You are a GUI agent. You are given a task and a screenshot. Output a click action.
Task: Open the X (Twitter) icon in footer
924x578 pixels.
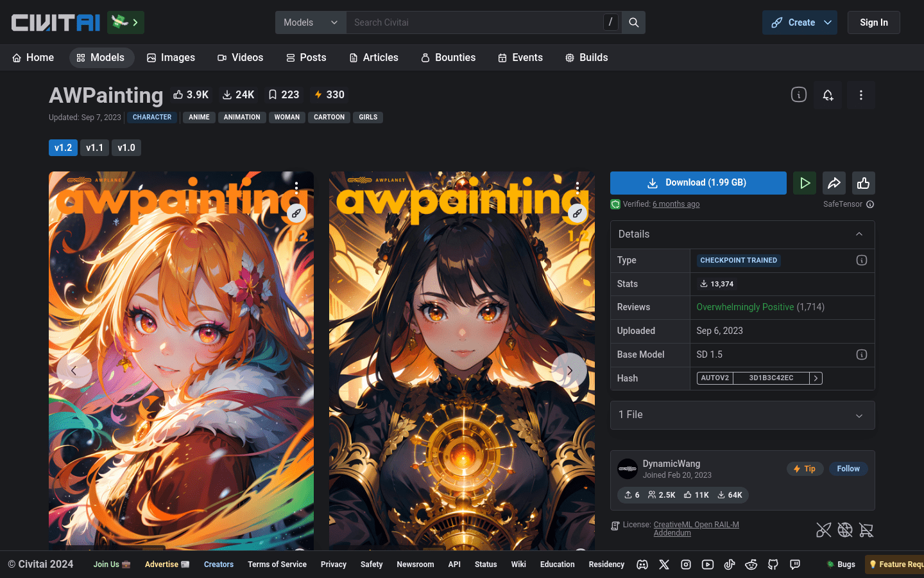(x=664, y=565)
